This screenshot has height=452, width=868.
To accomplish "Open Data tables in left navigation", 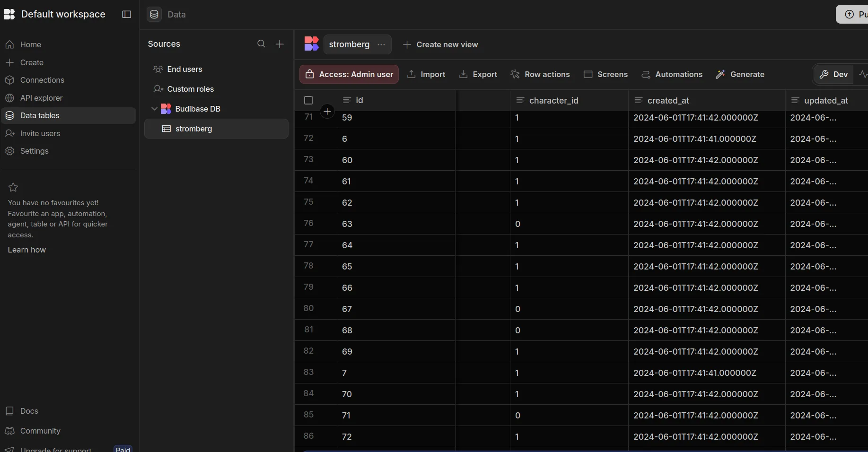I will [40, 115].
